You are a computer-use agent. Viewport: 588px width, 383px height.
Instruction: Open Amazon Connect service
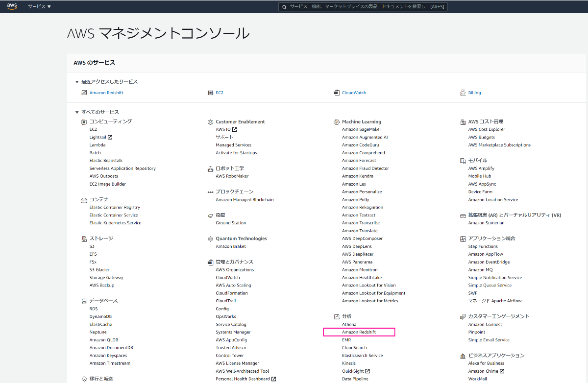coord(485,324)
